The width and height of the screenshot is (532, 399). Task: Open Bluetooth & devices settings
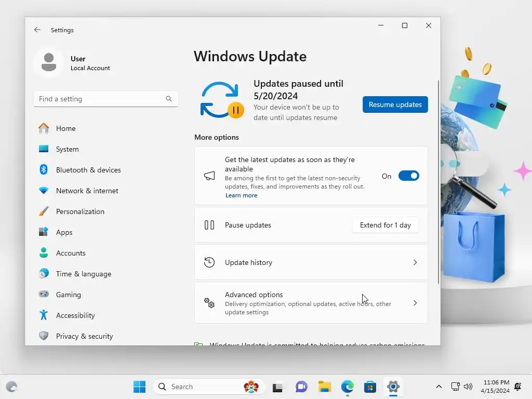point(105,170)
